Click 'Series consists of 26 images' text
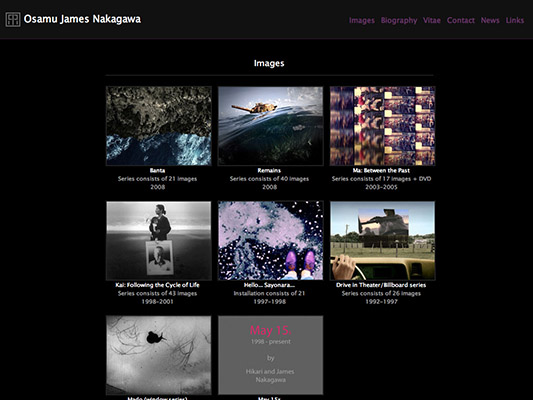Screen dimensions: 533x400 pyautogui.click(x=381, y=293)
